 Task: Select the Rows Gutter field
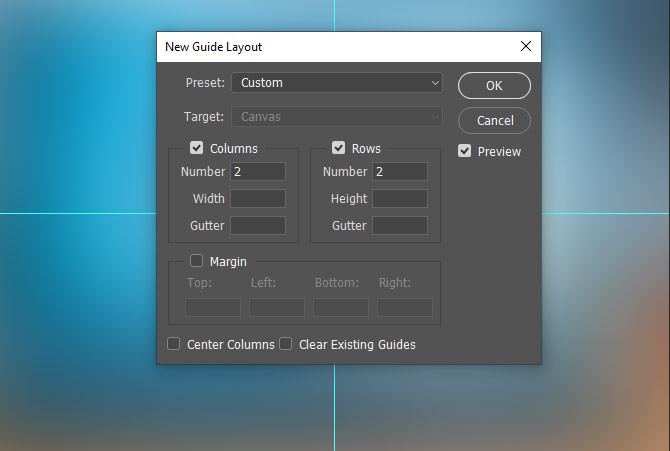tap(400, 226)
